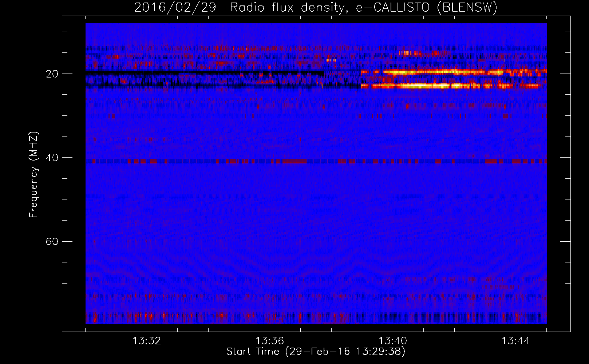Click the '40' frequency tick label
The width and height of the screenshot is (589, 364).
point(52,158)
